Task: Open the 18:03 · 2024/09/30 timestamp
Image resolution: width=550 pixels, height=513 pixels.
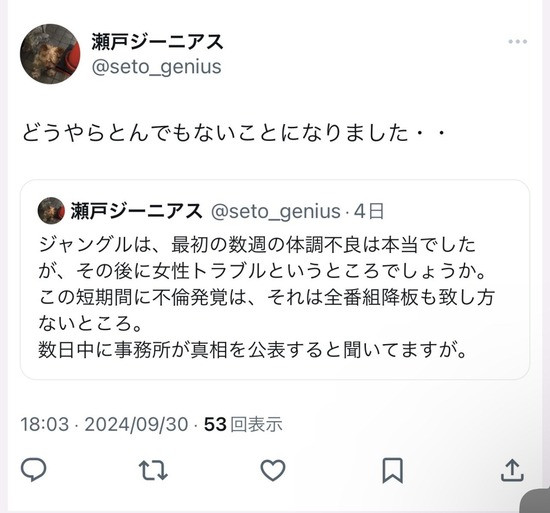Action: (x=104, y=424)
